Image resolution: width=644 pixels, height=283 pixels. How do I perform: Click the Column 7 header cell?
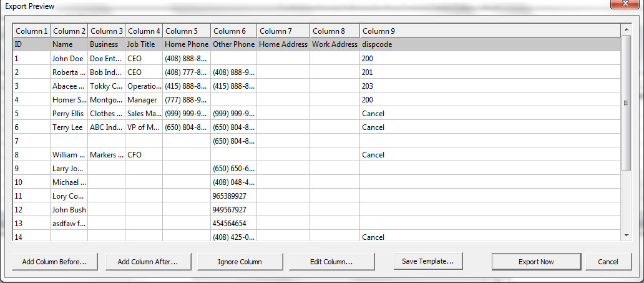click(x=283, y=31)
